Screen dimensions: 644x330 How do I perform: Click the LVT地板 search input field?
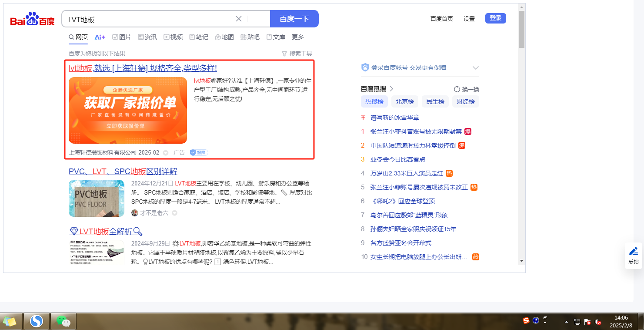pos(148,19)
